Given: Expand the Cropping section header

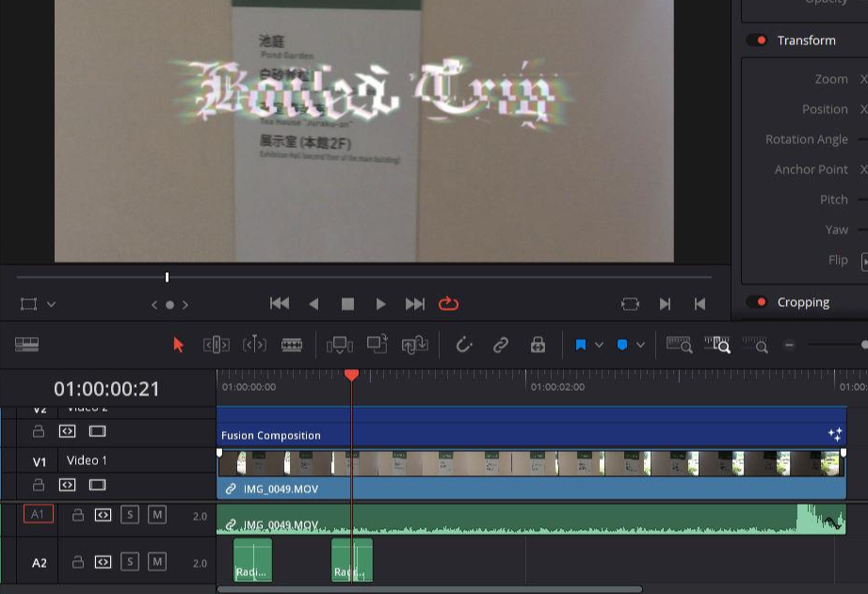Looking at the screenshot, I should pos(803,301).
